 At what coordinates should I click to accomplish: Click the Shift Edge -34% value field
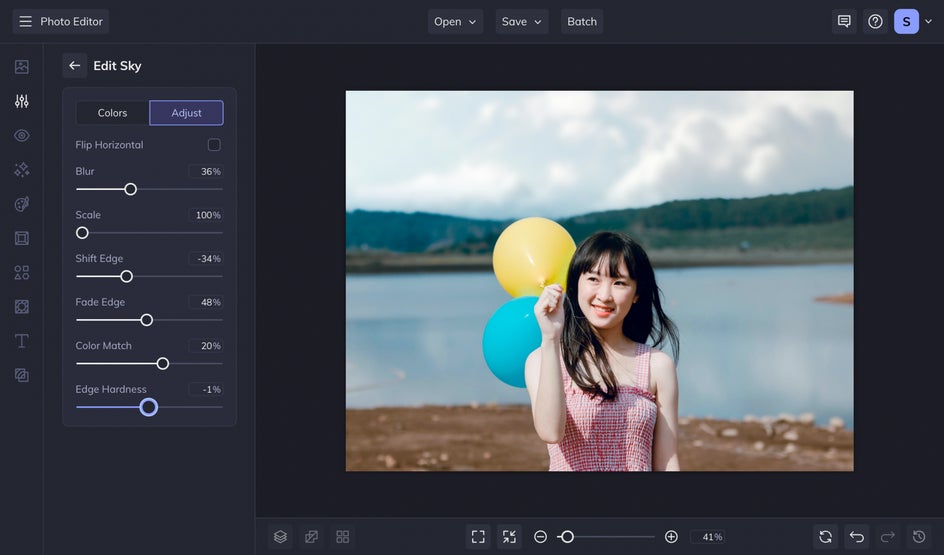[206, 259]
